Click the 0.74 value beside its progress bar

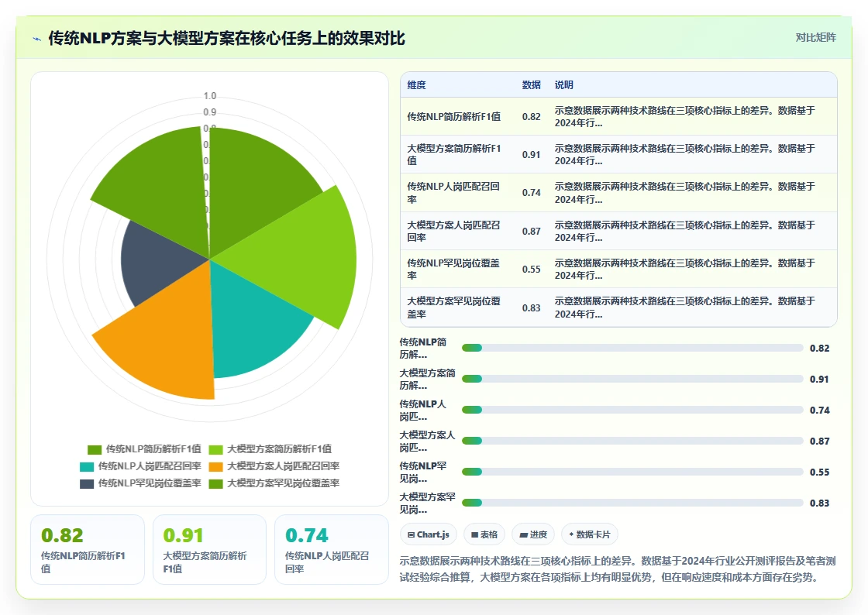click(x=819, y=410)
